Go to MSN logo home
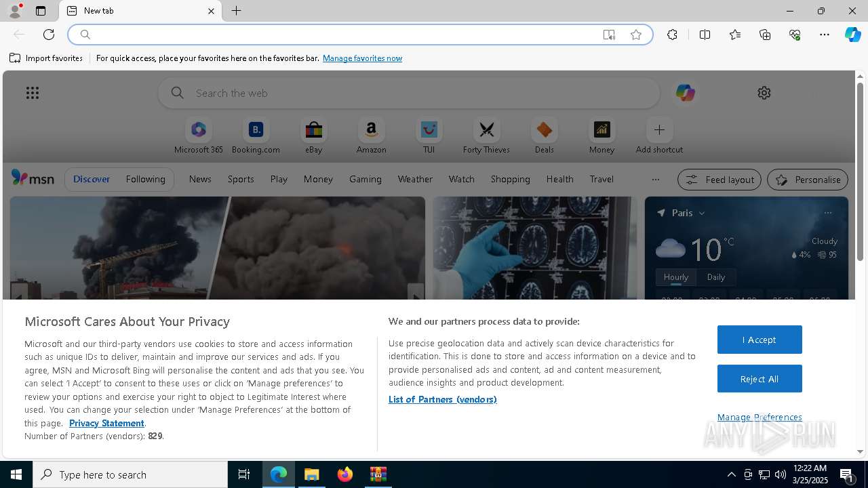 [33, 178]
